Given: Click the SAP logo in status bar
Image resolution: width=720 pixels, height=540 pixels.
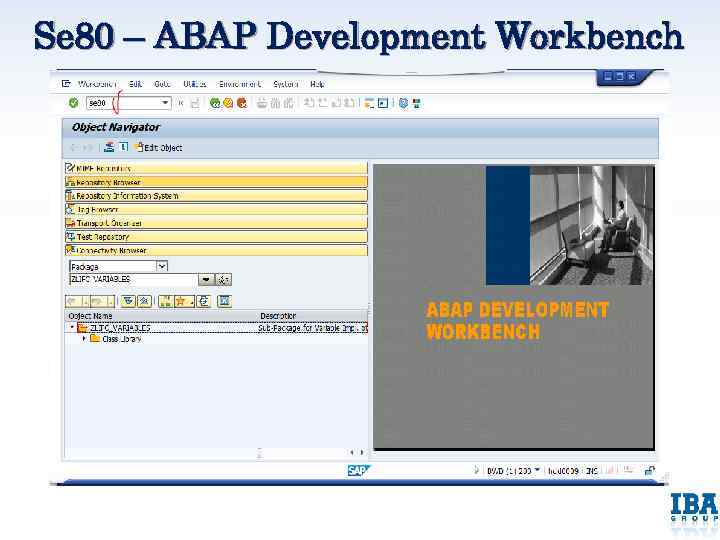Looking at the screenshot, I should [358, 471].
